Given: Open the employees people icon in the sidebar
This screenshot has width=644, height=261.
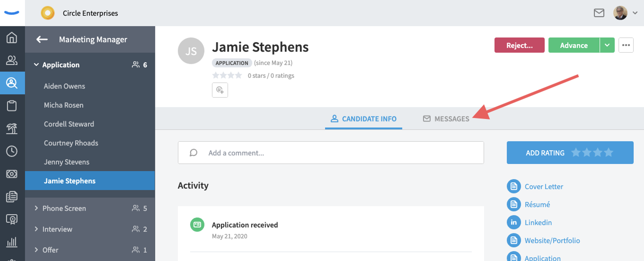Looking at the screenshot, I should [12, 60].
